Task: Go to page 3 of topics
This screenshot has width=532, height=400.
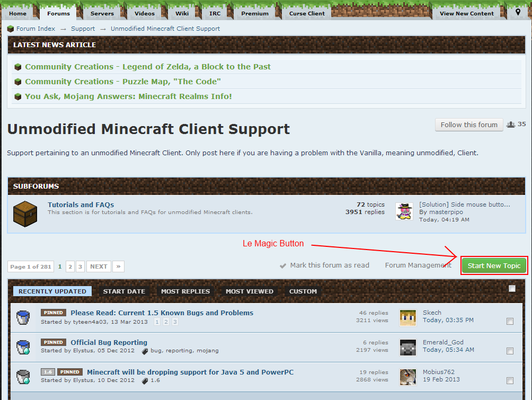Action: (x=80, y=266)
